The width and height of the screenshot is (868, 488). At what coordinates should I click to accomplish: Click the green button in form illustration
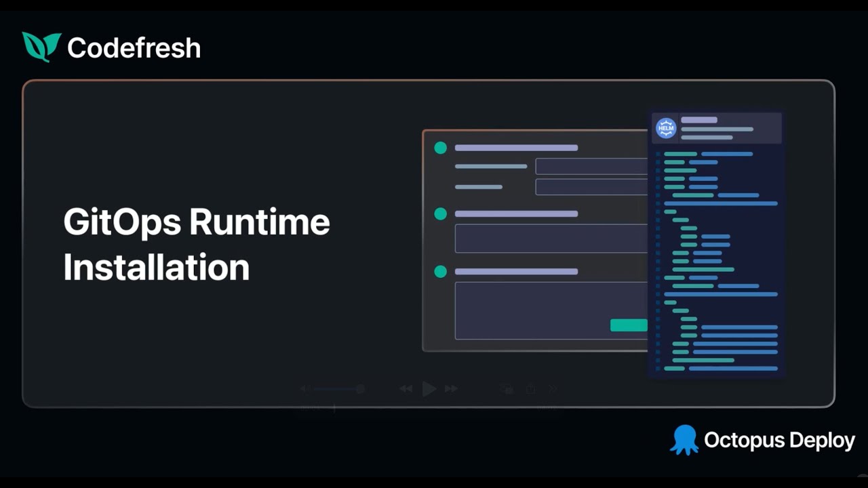tap(629, 325)
